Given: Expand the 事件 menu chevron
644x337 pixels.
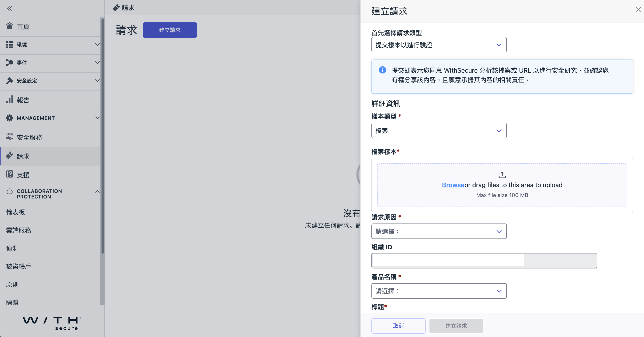Looking at the screenshot, I should (x=97, y=63).
